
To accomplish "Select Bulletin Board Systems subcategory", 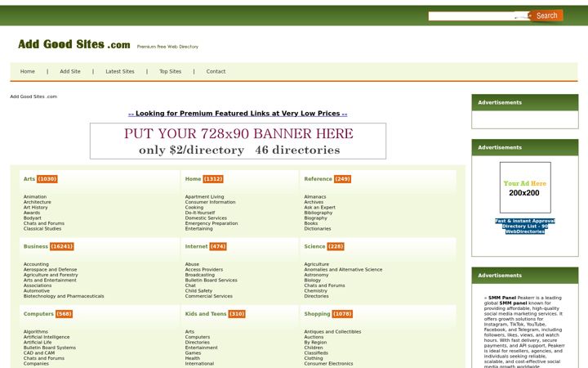I will (50, 348).
